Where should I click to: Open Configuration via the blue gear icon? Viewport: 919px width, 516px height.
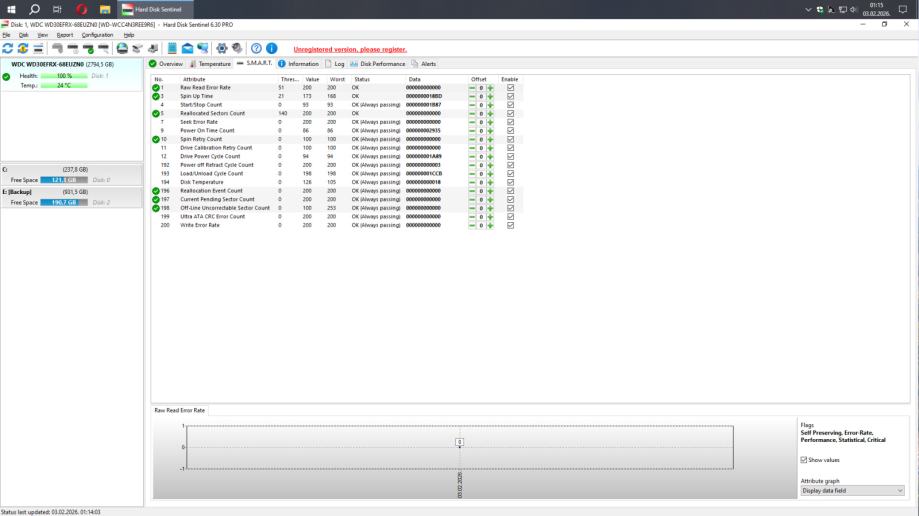click(222, 48)
